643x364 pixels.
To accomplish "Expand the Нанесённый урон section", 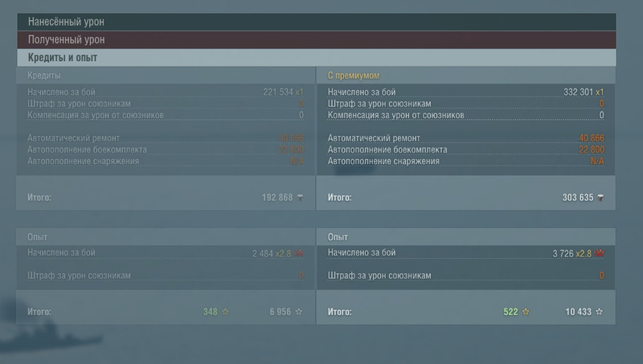I will tap(316, 22).
